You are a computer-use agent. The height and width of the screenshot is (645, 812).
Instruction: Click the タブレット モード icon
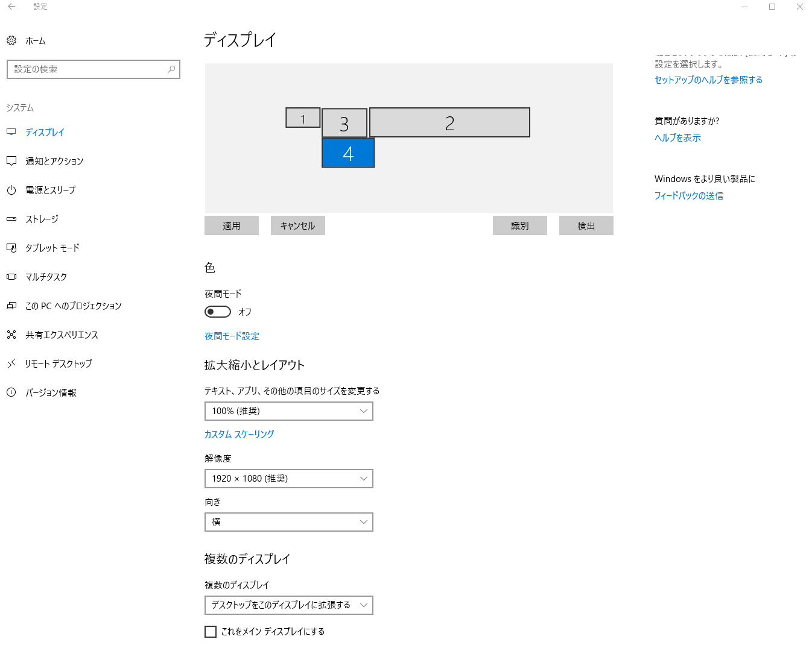coord(11,248)
